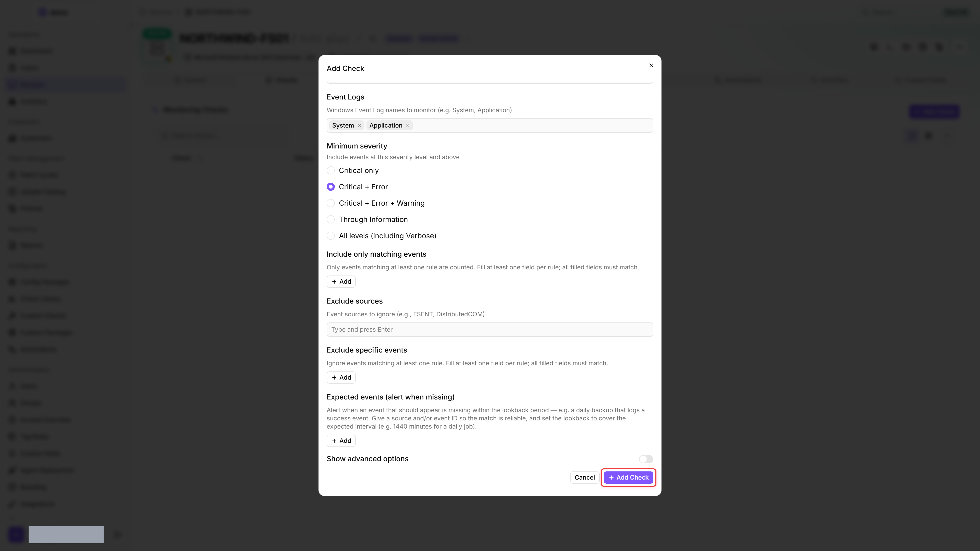Select Critical + Error + Warning severity
Screen dimensions: 980x551
click(330, 203)
